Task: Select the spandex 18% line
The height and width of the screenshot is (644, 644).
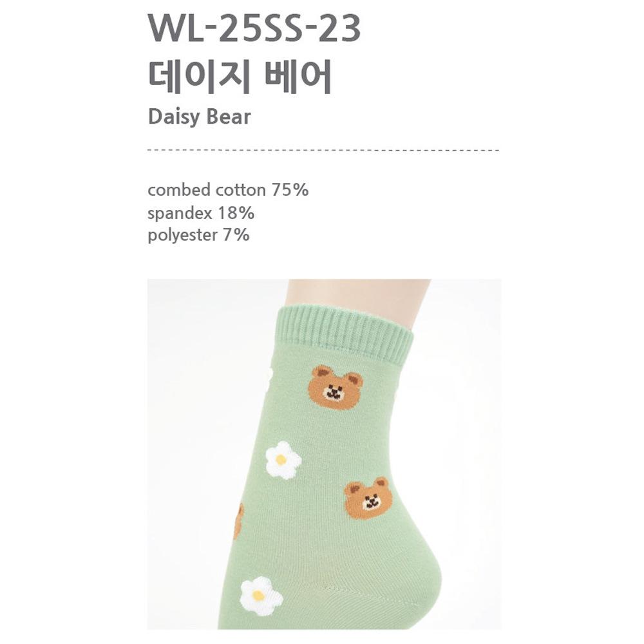Action: (x=201, y=213)
